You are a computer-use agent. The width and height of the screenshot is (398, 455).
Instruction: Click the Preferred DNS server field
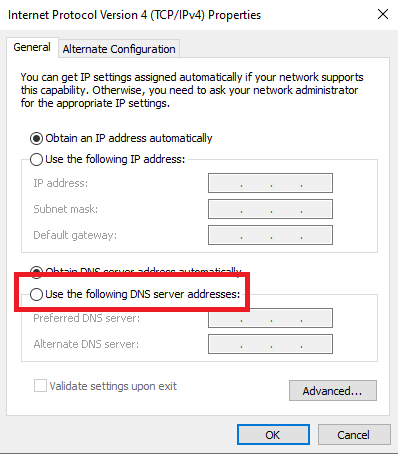click(x=270, y=318)
